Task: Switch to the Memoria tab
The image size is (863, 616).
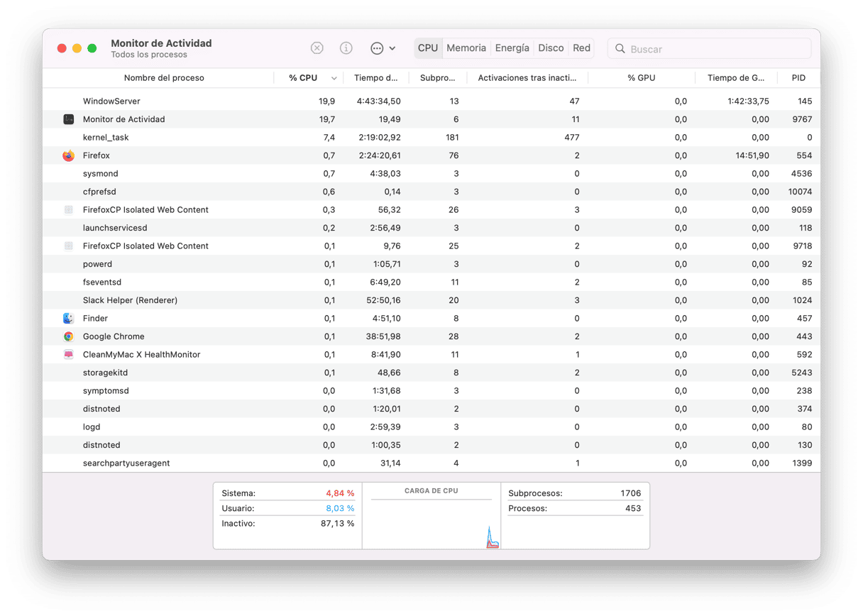Action: (466, 48)
